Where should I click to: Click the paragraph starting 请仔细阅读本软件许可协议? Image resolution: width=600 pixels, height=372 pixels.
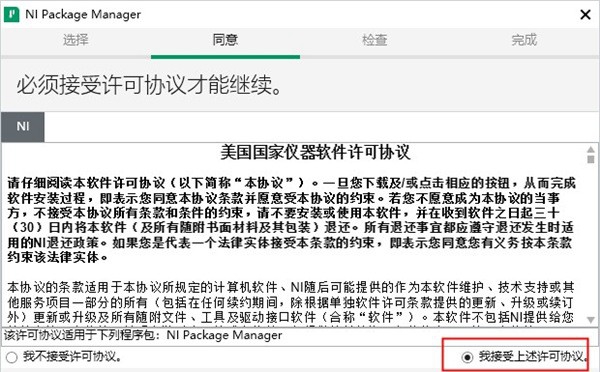pos(291,220)
